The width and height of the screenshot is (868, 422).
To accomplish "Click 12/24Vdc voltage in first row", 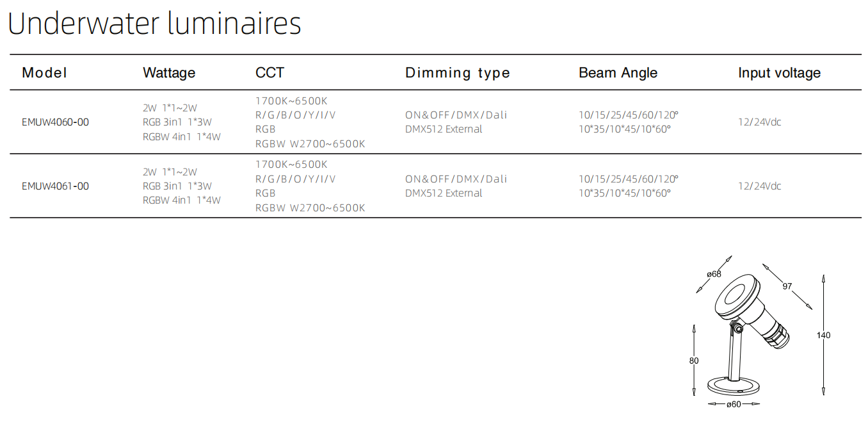I will (760, 122).
